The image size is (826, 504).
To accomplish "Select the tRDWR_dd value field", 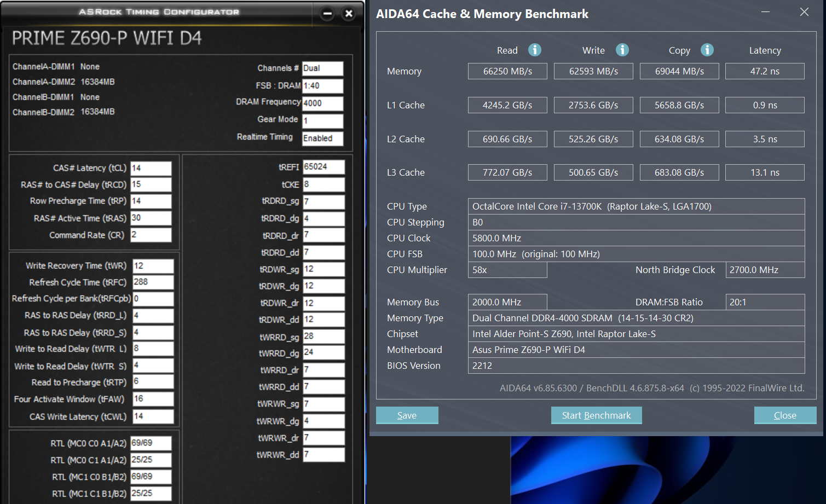I will pos(324,320).
